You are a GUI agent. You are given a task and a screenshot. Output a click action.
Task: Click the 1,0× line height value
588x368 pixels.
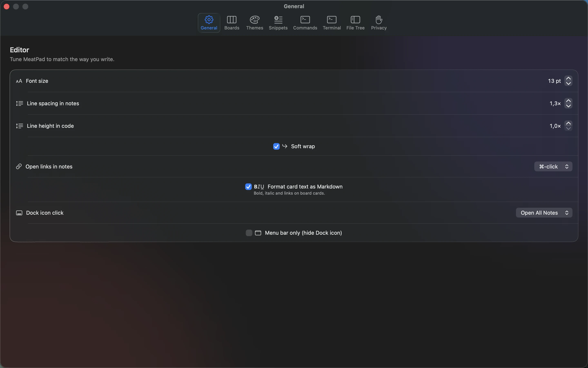point(555,126)
